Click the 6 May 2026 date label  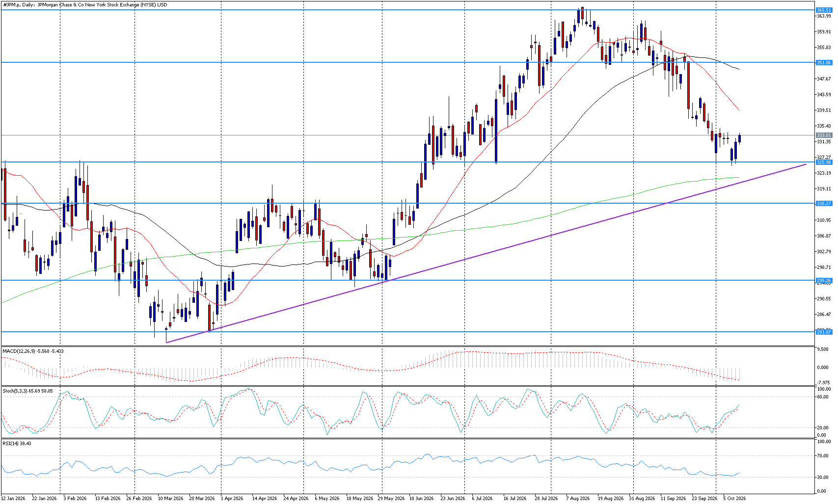(x=327, y=499)
